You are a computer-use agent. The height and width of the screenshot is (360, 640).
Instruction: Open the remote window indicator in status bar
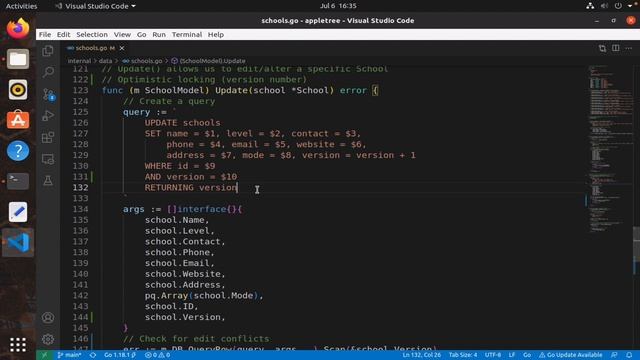pyautogui.click(x=44, y=355)
